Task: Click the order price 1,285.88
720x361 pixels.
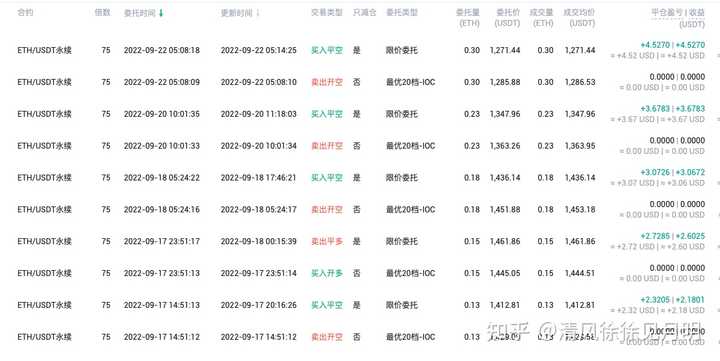Action: click(505, 82)
